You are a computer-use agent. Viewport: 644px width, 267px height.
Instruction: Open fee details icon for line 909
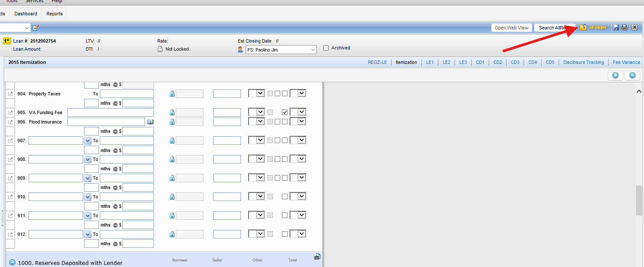coord(10,178)
